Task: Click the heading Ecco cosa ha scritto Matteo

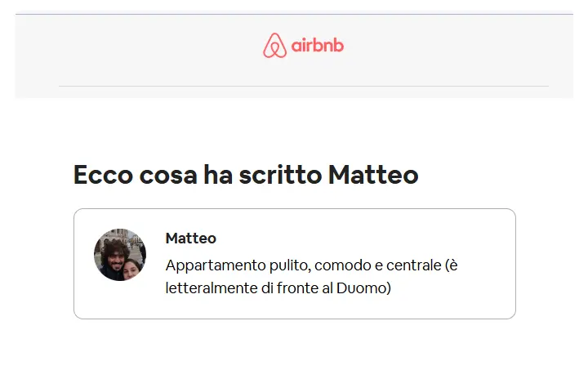Action: (246, 175)
